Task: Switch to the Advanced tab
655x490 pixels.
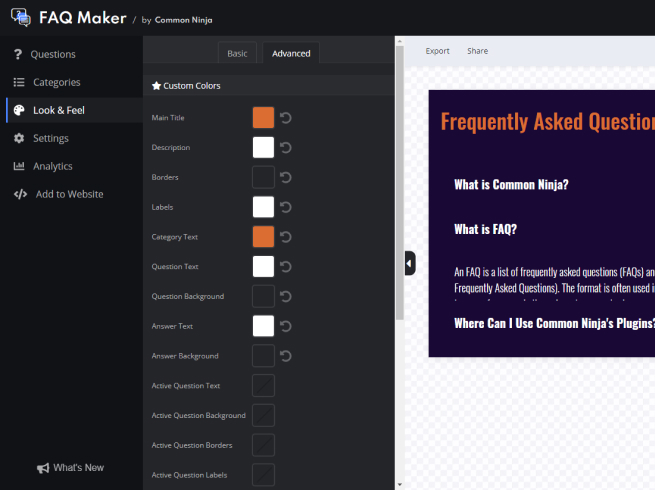Action: click(291, 53)
